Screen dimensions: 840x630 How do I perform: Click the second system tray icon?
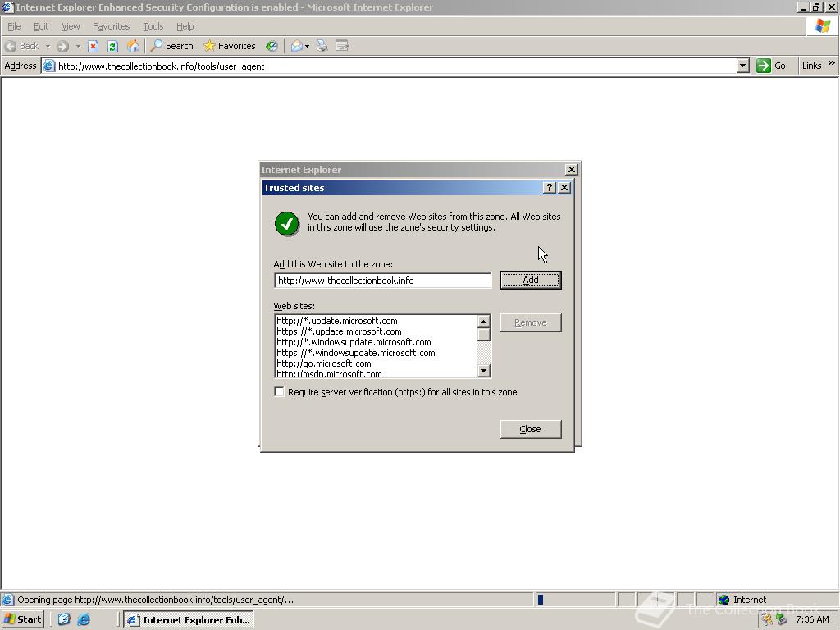pyautogui.click(x=781, y=620)
